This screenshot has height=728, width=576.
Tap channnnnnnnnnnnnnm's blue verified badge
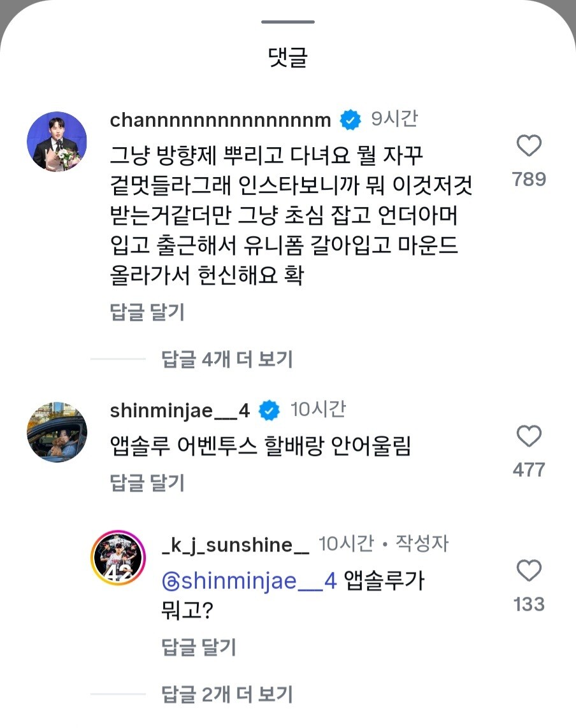click(350, 120)
